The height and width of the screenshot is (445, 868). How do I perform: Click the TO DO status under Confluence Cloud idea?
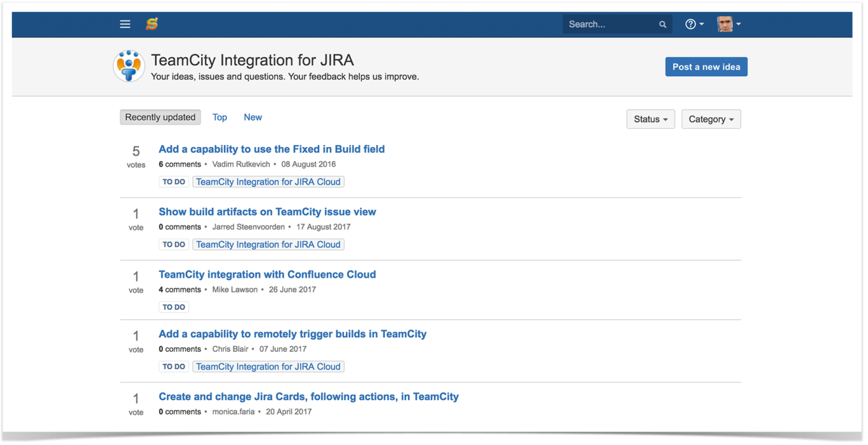coord(174,307)
